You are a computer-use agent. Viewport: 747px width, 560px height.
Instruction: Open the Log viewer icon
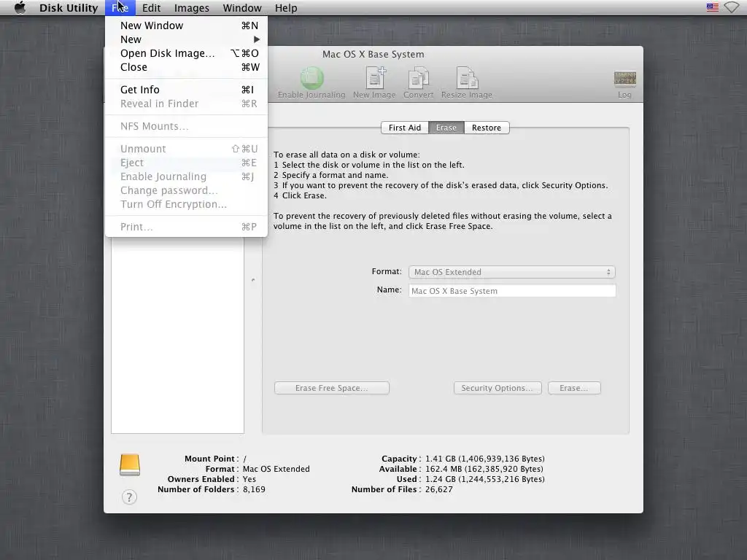coord(624,79)
